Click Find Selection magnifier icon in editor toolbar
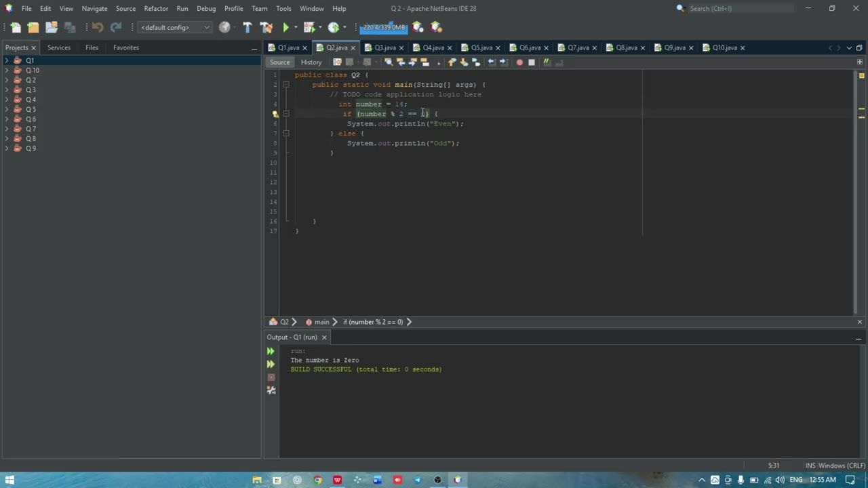Screen dimensions: 868x488 coord(388,62)
